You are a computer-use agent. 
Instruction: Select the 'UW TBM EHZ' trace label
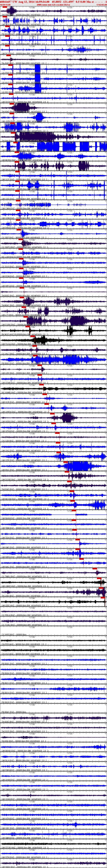[x=8, y=528]
